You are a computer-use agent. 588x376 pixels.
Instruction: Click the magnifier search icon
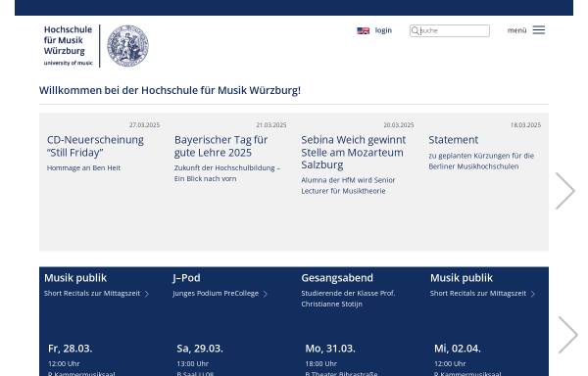416,30
